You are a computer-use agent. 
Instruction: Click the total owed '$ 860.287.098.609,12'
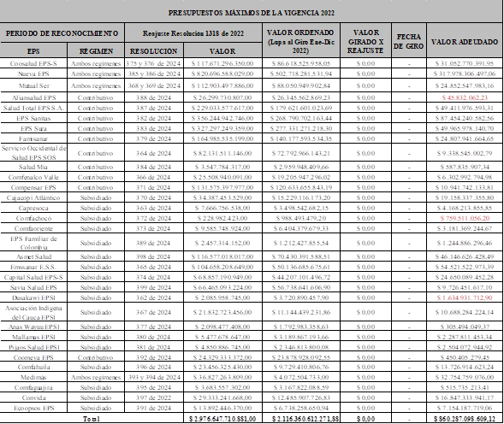(x=465, y=419)
